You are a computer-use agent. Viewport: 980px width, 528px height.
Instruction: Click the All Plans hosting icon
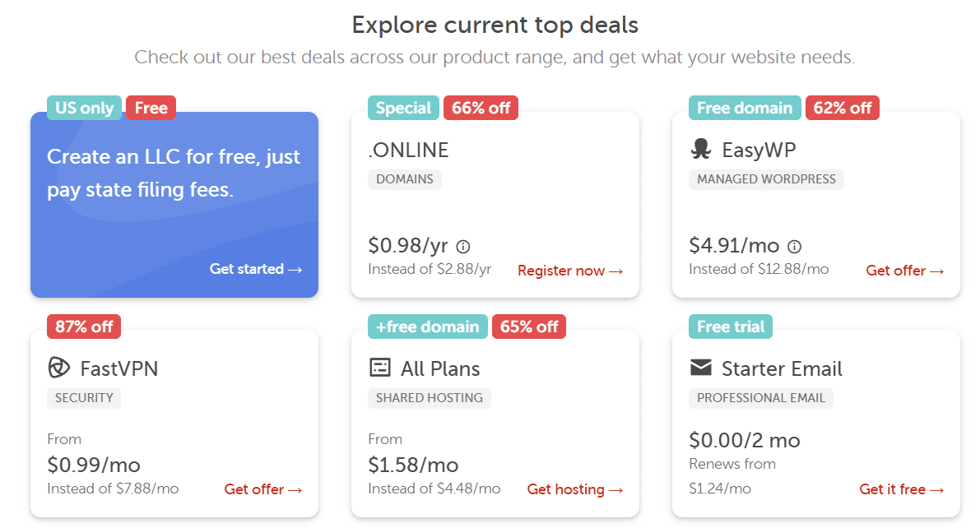pos(380,368)
